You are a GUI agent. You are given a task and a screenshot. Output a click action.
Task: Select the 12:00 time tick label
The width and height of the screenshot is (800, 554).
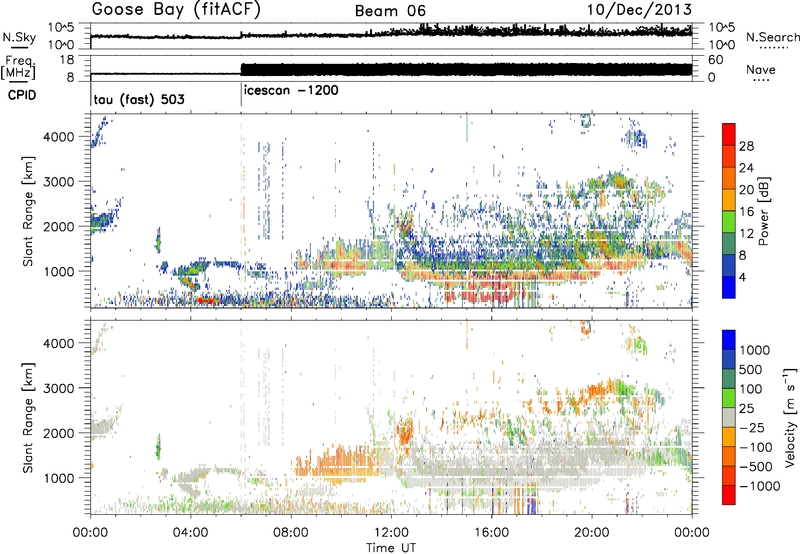click(x=391, y=533)
